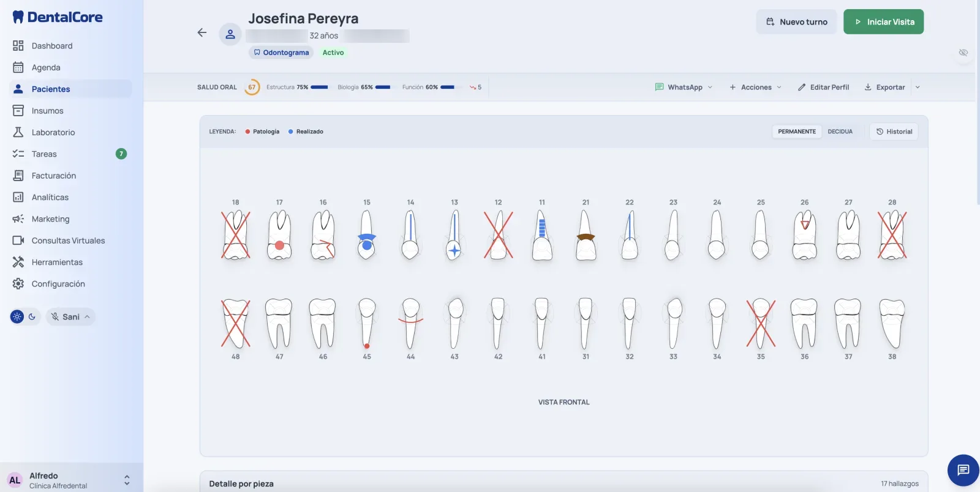980x492 pixels.
Task: Open the Dashboard sidebar icon
Action: click(x=18, y=46)
